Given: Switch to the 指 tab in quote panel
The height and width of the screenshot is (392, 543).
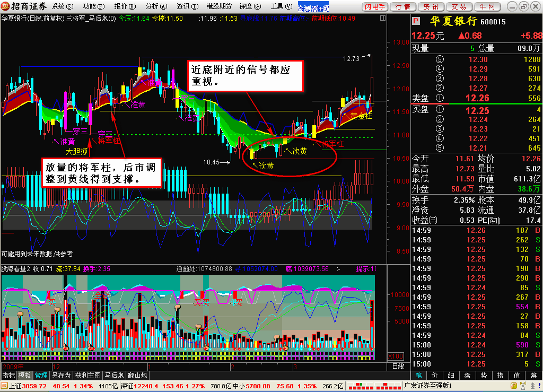Looking at the screenshot, I should (501, 376).
